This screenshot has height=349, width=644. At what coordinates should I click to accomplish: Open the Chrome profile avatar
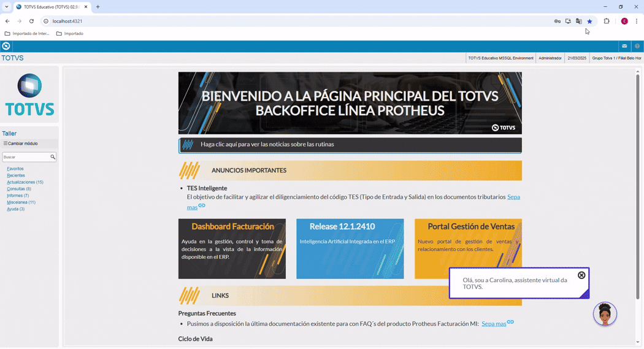tap(624, 21)
